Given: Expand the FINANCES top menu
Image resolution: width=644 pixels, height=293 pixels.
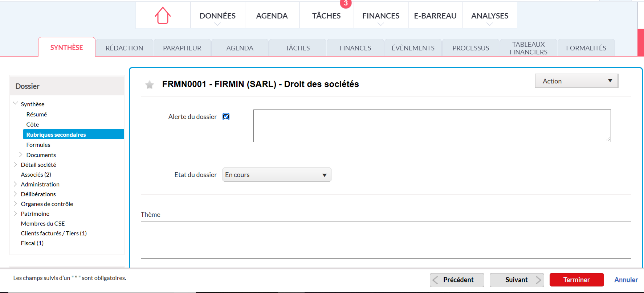Looking at the screenshot, I should click(381, 16).
